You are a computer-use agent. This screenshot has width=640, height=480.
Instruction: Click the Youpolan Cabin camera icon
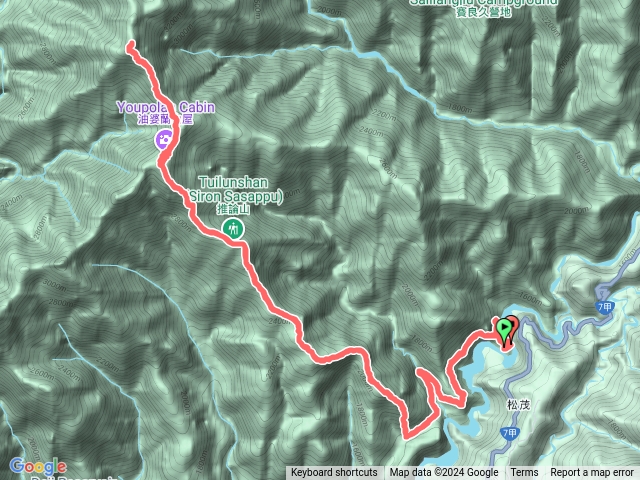pos(163,140)
